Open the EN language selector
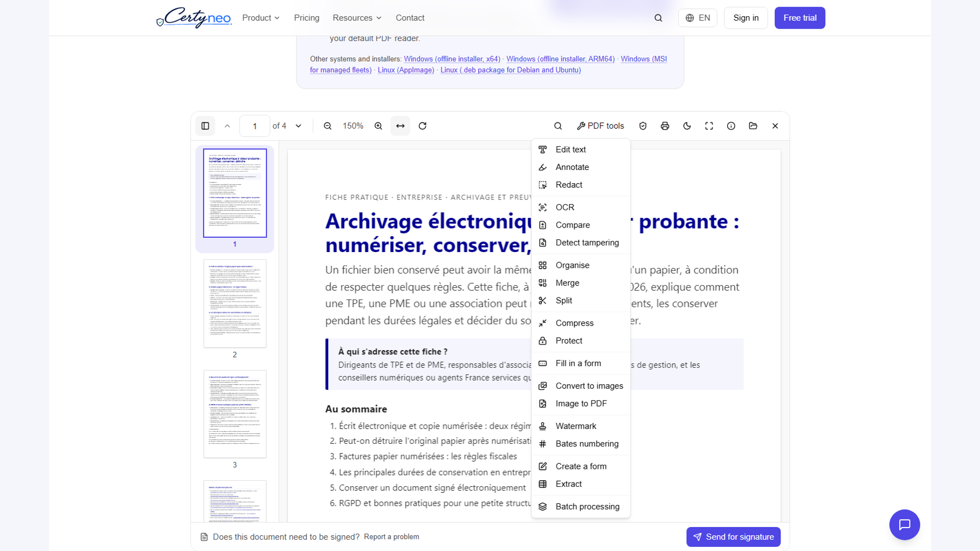 (698, 18)
